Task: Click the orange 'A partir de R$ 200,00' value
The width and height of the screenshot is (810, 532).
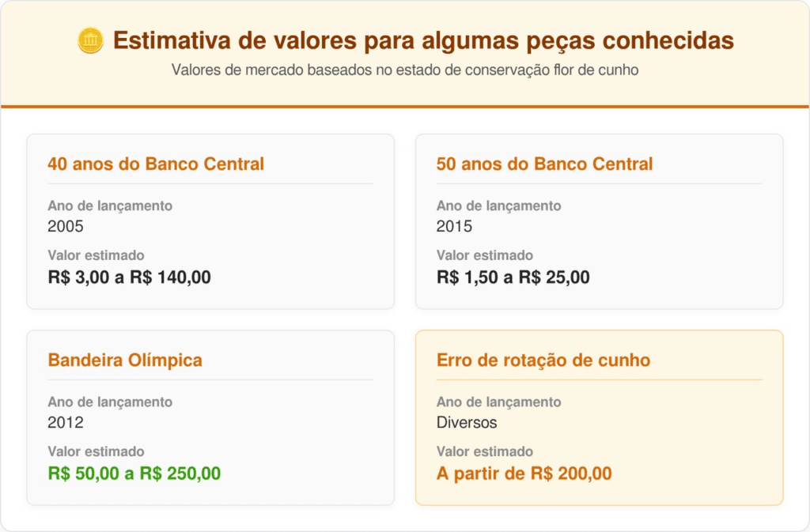Action: (524, 474)
